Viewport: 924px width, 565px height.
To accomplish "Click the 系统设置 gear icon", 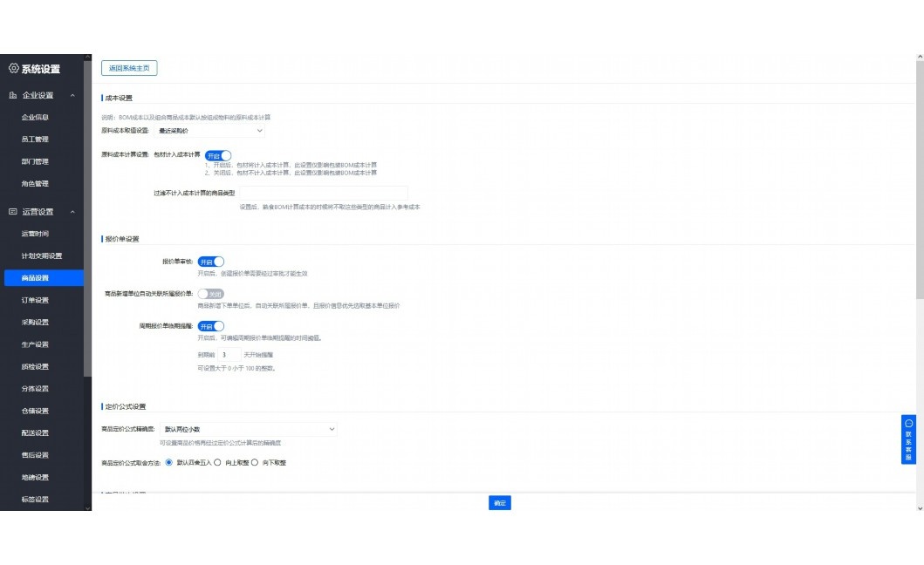I will pos(13,69).
